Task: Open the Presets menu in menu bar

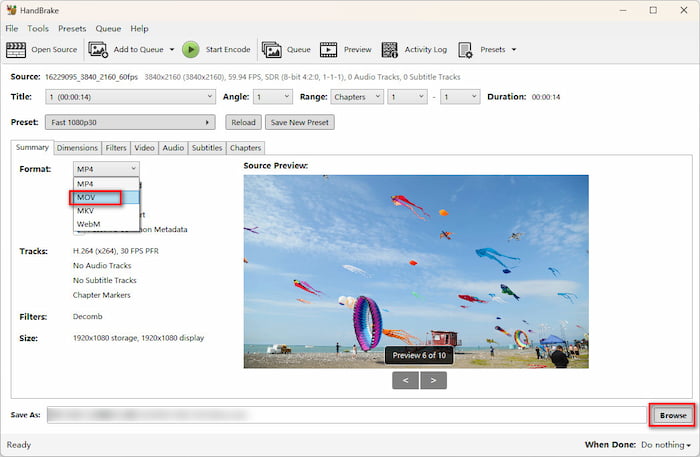Action: pos(72,29)
